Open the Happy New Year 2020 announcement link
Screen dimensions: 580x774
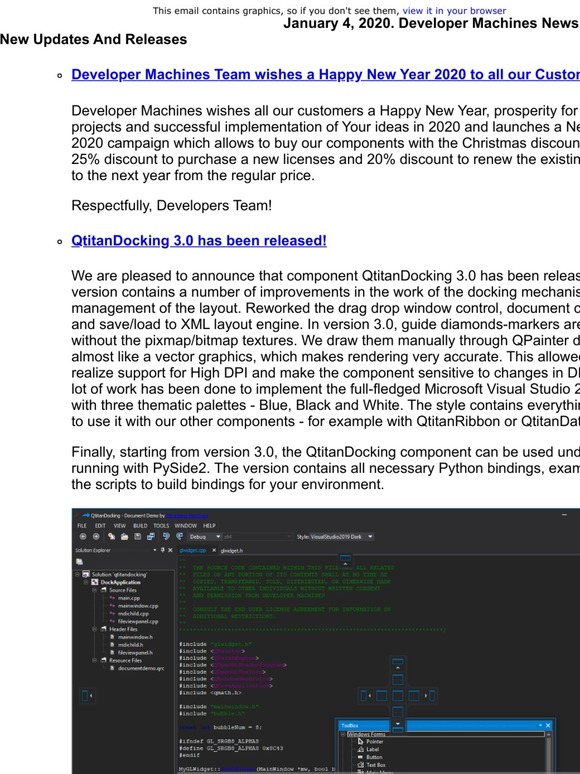(325, 75)
